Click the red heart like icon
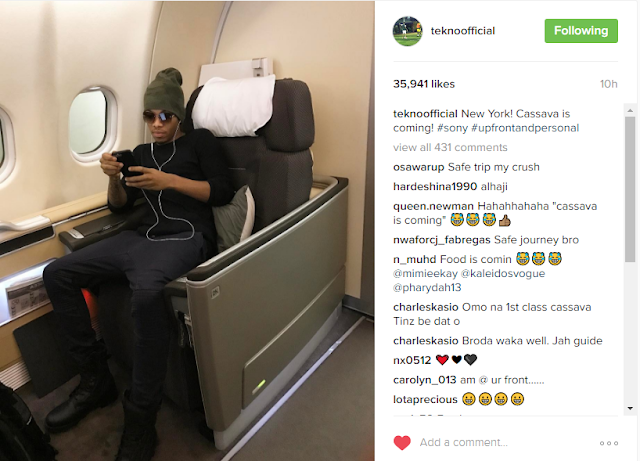 point(402,443)
